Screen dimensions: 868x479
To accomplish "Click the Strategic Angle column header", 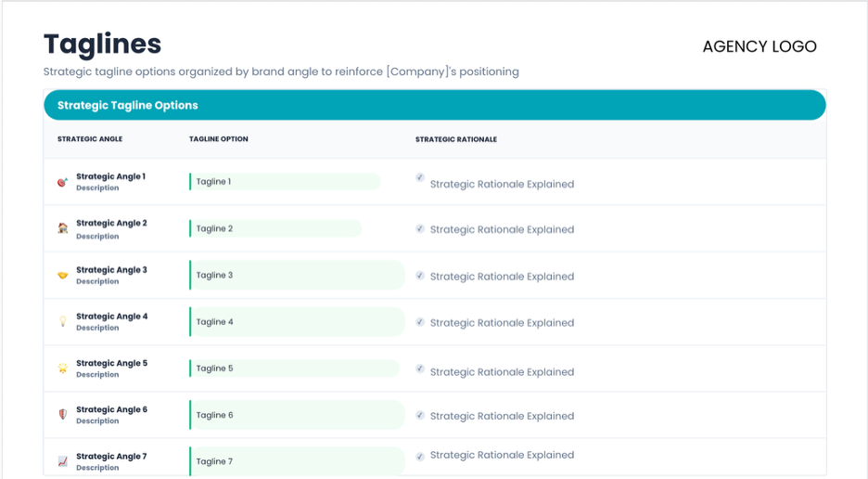I will [90, 139].
